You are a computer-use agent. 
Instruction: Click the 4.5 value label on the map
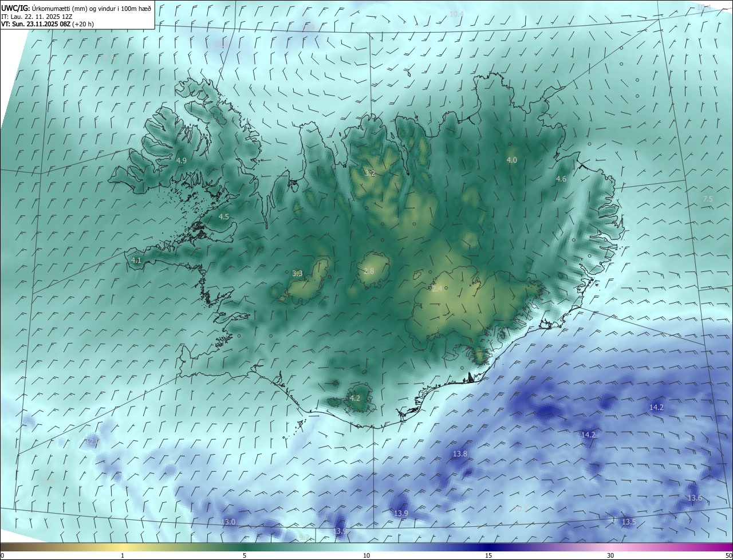[224, 217]
